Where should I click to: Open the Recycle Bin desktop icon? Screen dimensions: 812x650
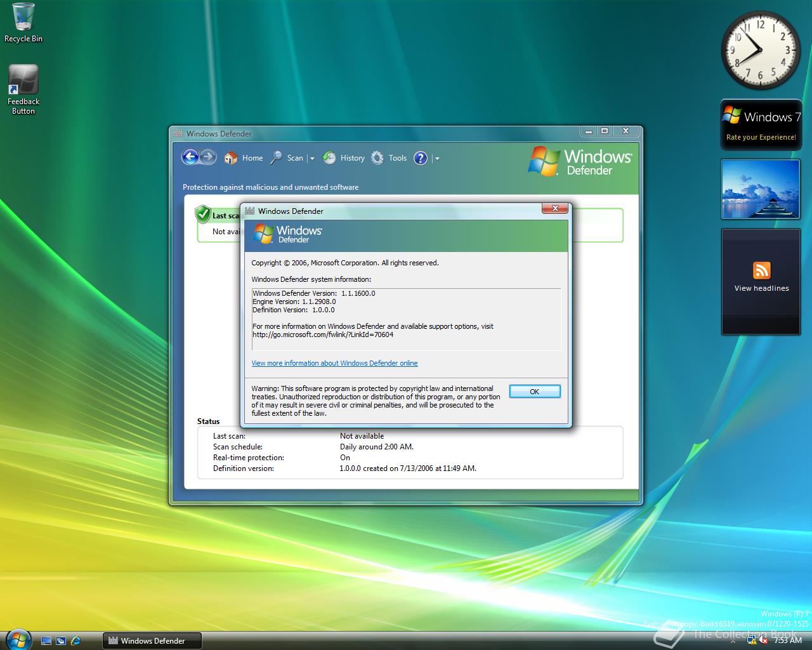23,23
